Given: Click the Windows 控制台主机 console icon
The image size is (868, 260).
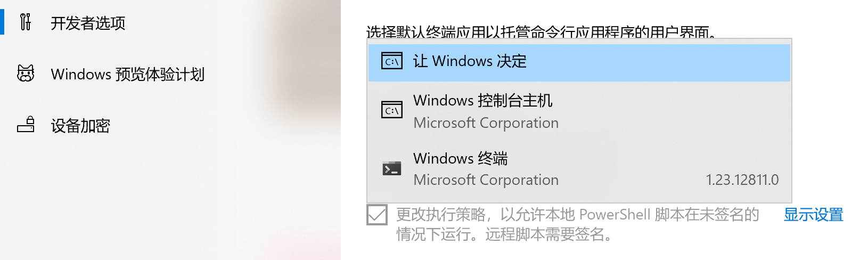Looking at the screenshot, I should point(392,110).
